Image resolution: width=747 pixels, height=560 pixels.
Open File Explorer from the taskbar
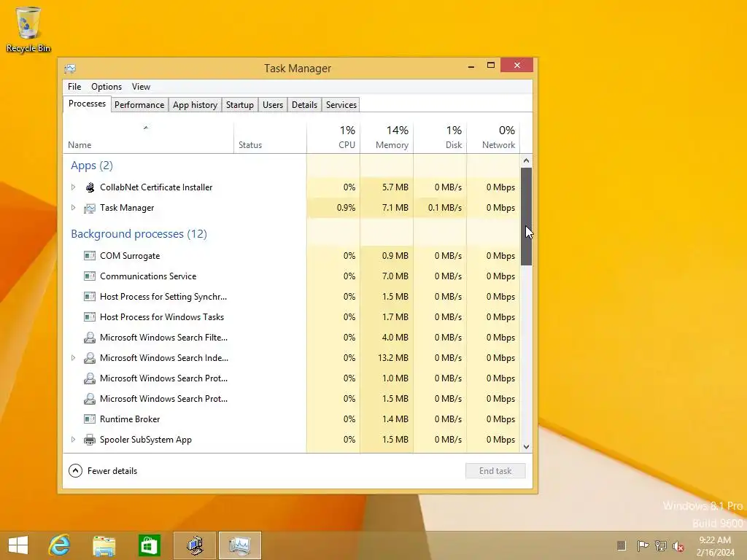pos(104,545)
